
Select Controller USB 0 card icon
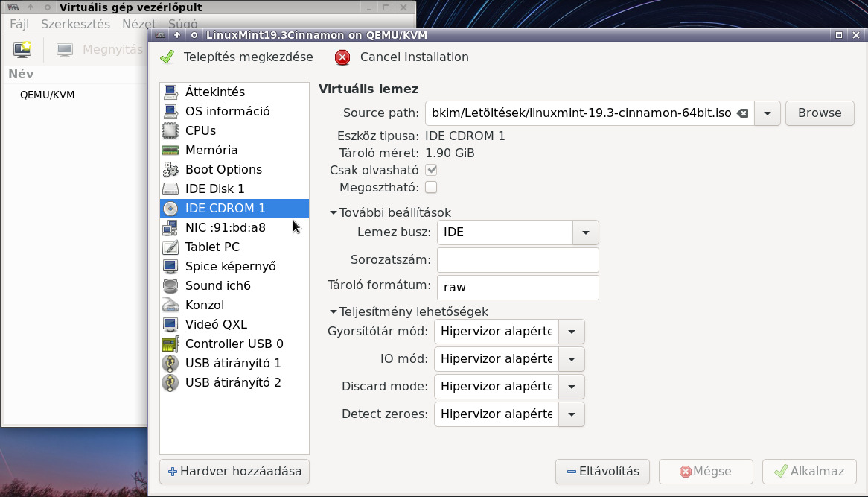[x=170, y=344]
